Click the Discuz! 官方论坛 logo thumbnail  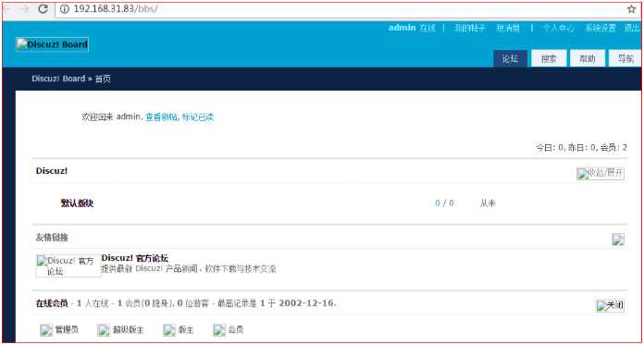point(68,265)
